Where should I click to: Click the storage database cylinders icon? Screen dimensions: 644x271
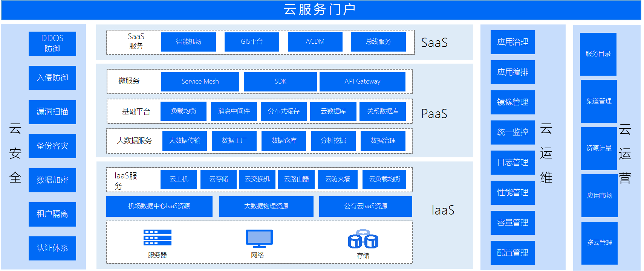(x=363, y=239)
